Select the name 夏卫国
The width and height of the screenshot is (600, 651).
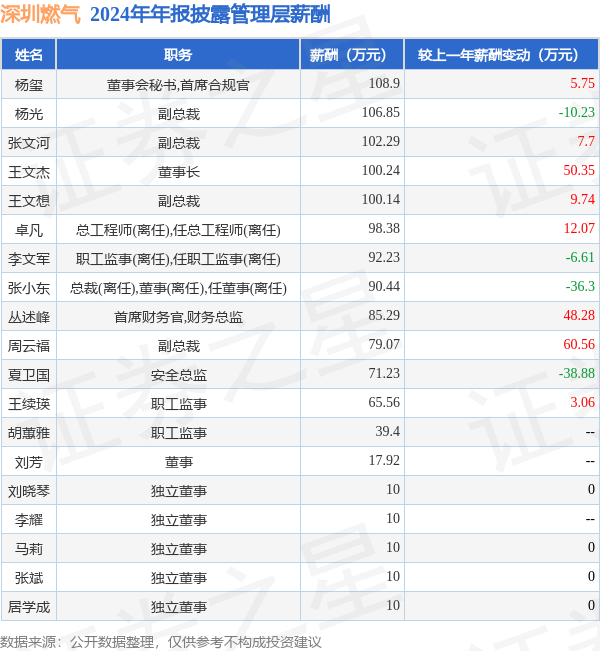(29, 375)
